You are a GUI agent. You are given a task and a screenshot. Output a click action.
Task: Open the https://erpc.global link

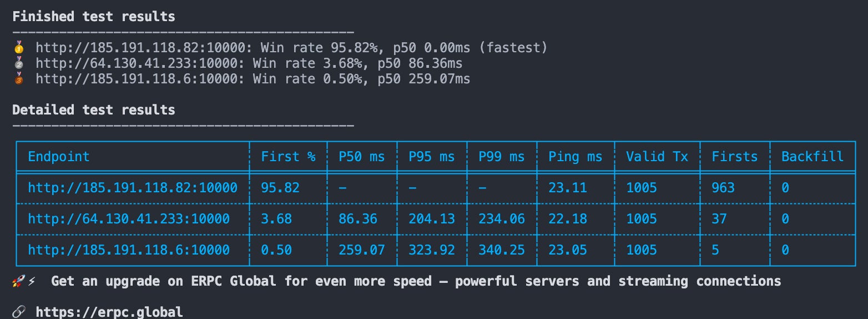click(x=109, y=312)
